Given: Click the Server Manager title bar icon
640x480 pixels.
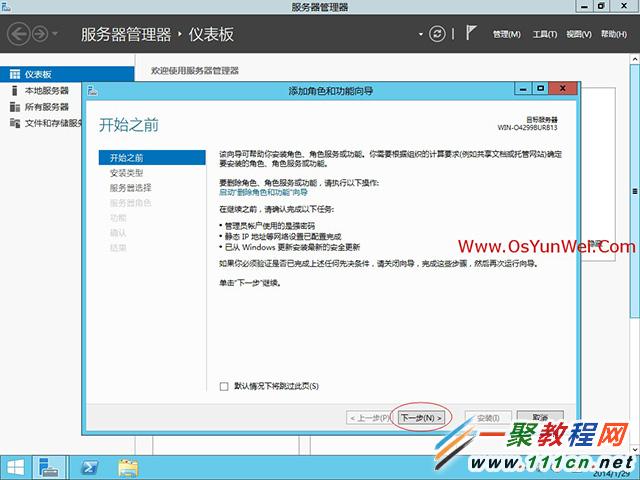Looking at the screenshot, I should pyautogui.click(x=6, y=7).
